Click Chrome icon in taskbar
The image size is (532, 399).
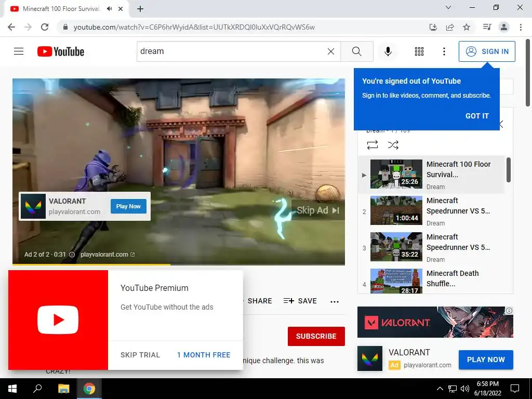pos(89,389)
